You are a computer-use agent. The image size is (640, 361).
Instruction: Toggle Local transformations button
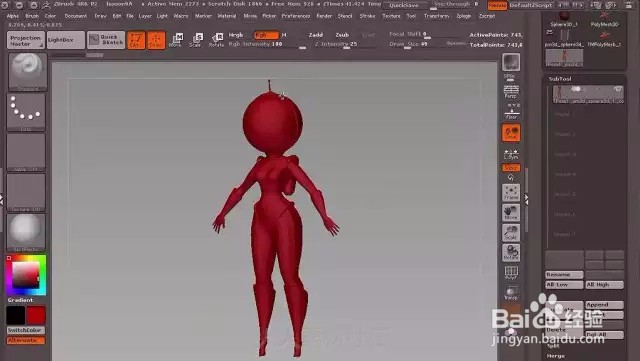[511, 133]
